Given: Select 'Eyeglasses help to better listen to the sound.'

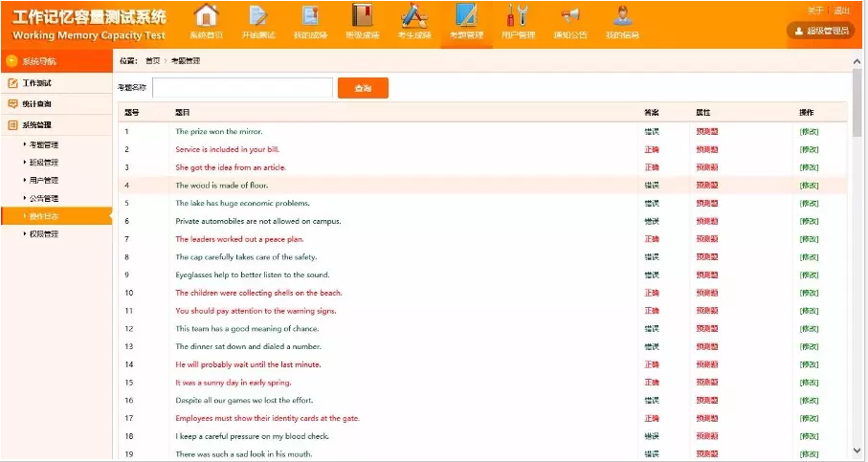Looking at the screenshot, I should 253,275.
